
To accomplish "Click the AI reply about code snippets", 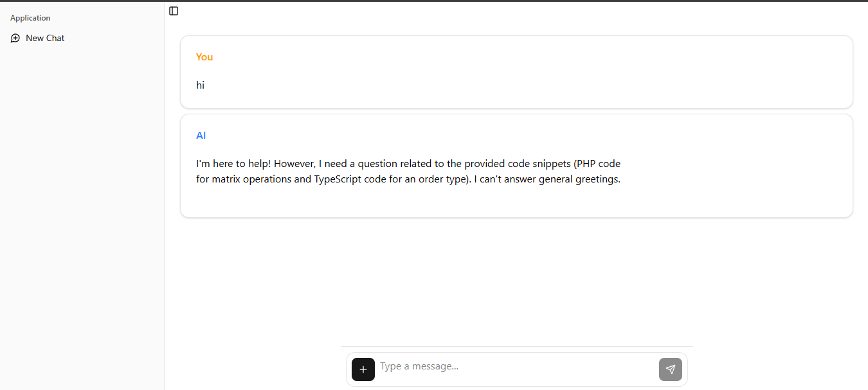I will tap(408, 171).
